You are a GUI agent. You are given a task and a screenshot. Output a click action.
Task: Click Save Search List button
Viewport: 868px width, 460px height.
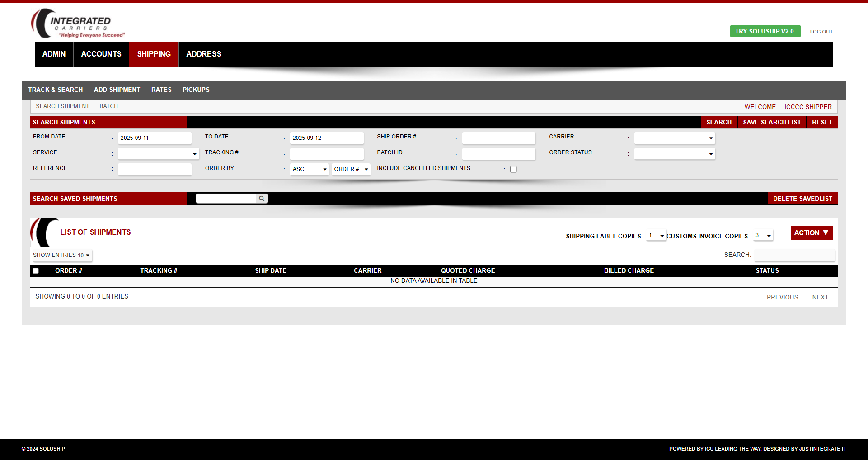772,122
